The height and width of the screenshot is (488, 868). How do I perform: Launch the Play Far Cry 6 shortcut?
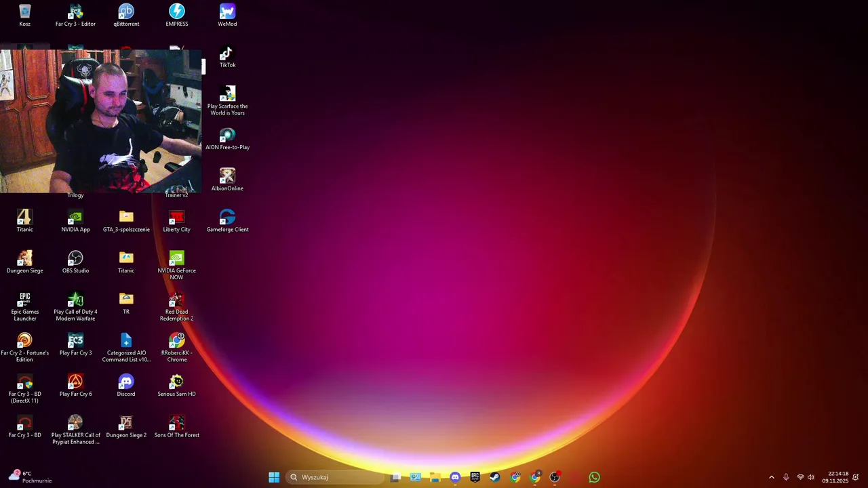pyautogui.click(x=75, y=386)
